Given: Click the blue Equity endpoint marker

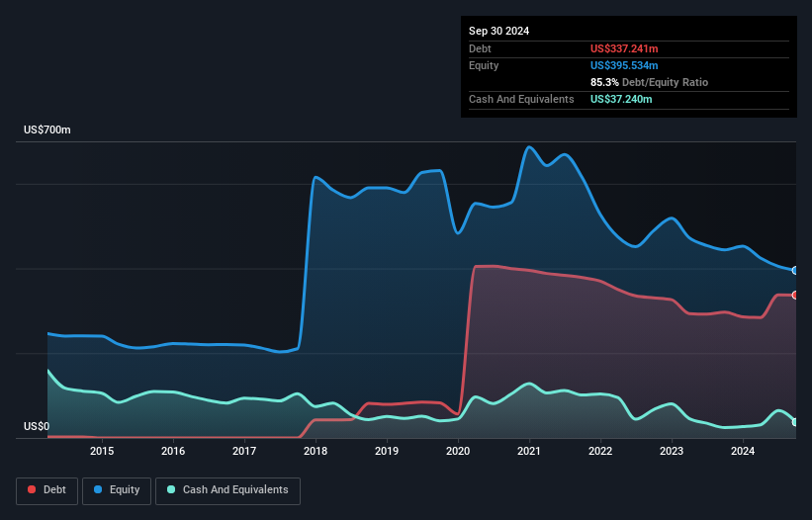Looking at the screenshot, I should [x=795, y=270].
